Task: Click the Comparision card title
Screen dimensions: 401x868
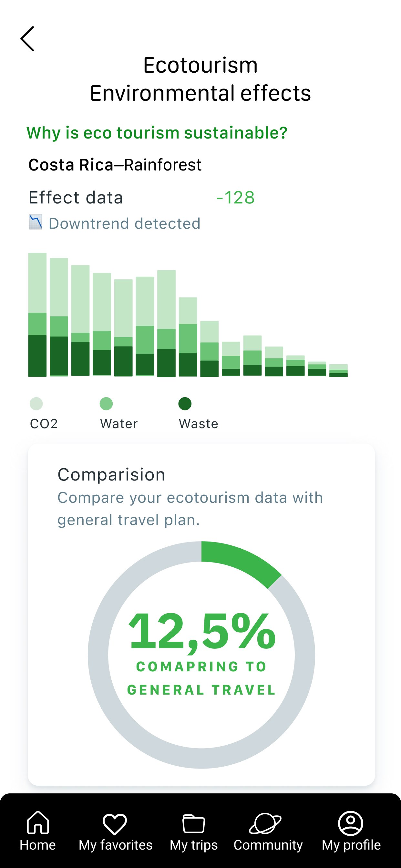Action: [x=111, y=475]
